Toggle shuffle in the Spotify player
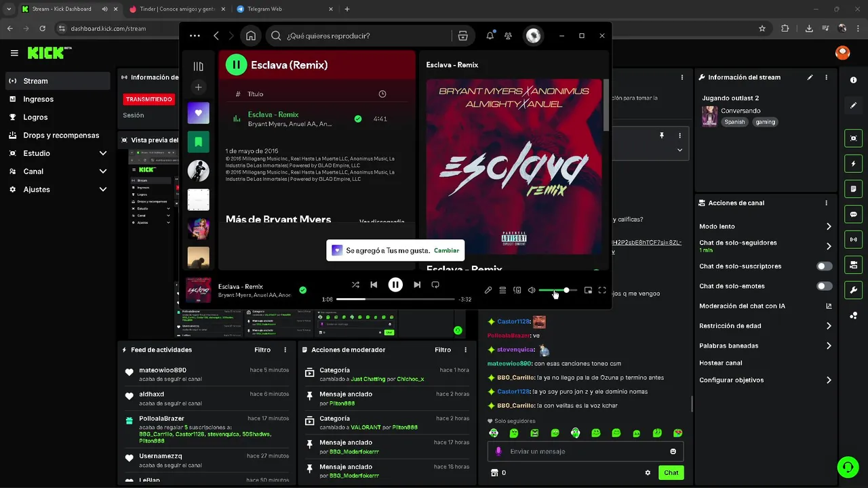 [355, 285]
